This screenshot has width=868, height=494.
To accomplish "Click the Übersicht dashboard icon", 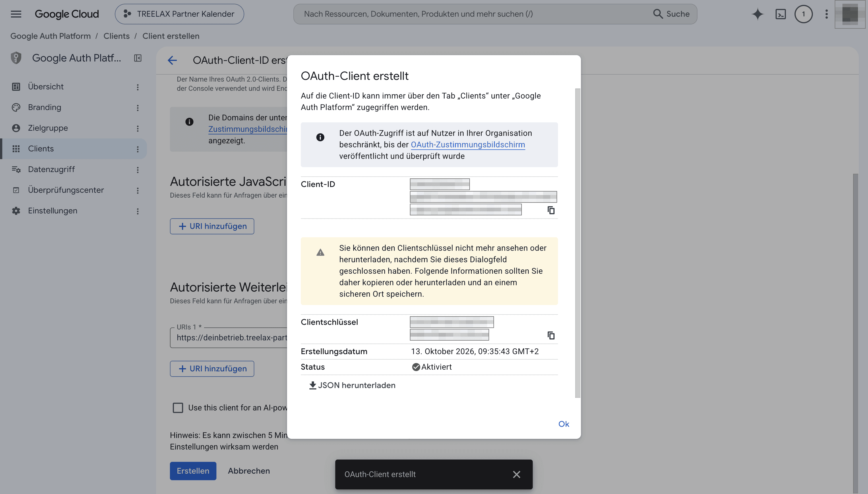I will coord(16,87).
